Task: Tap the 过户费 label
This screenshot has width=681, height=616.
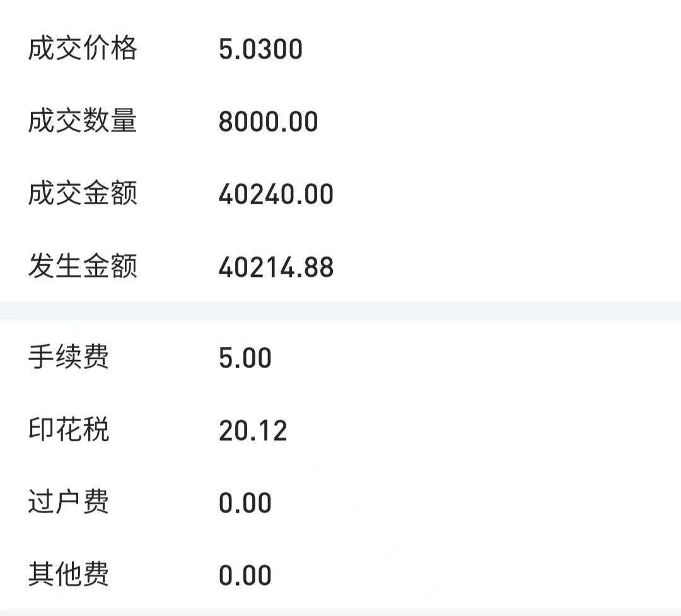Action: tap(69, 502)
